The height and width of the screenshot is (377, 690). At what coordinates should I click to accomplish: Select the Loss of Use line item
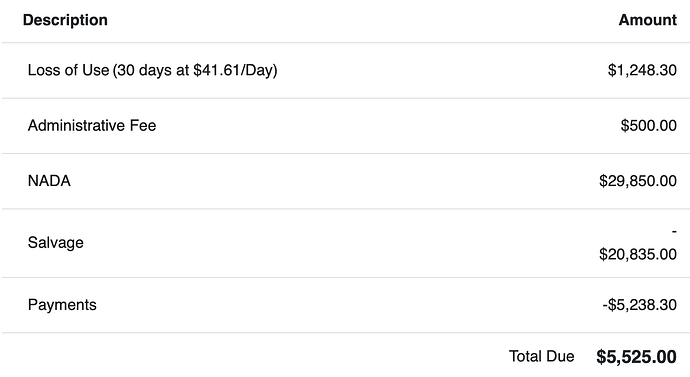click(x=152, y=70)
